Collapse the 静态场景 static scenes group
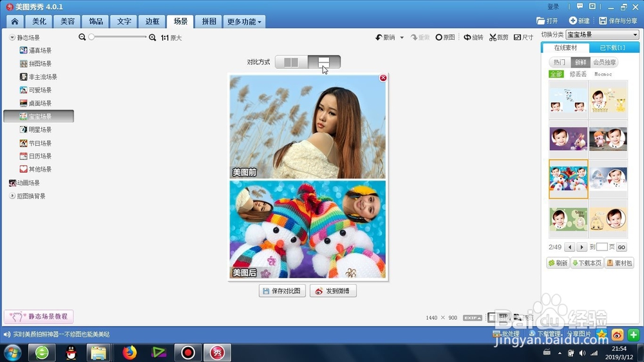Screen dimensions: 644x362 coord(12,37)
